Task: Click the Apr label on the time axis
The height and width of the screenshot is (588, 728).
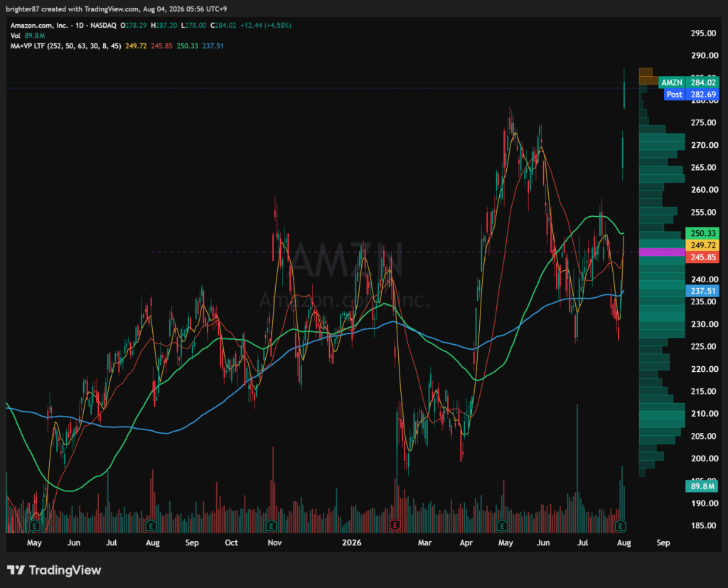Action: 466,542
